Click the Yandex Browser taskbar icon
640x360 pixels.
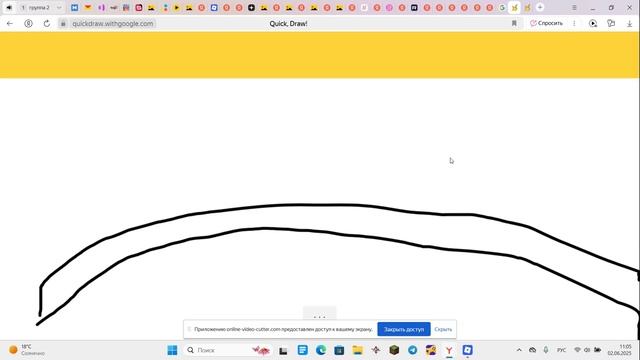449,350
